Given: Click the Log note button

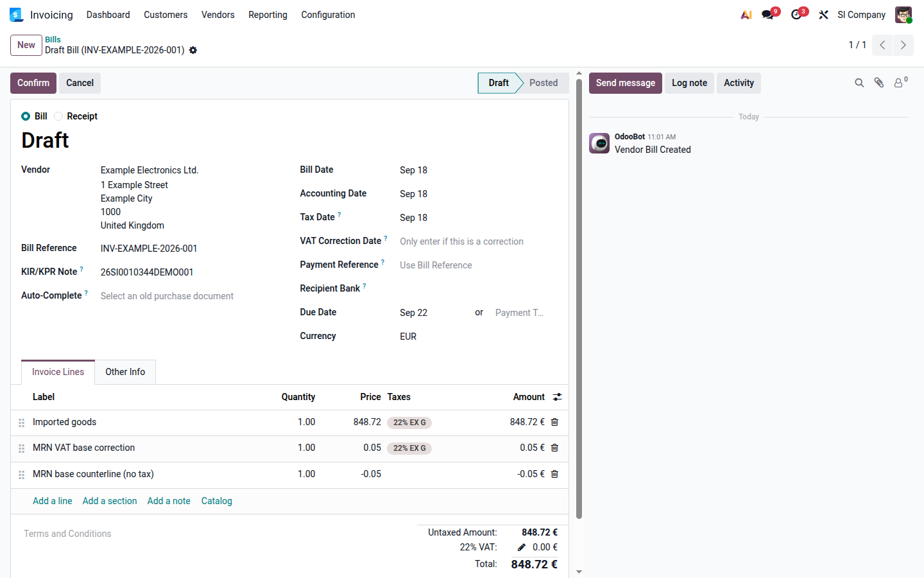Looking at the screenshot, I should 689,83.
